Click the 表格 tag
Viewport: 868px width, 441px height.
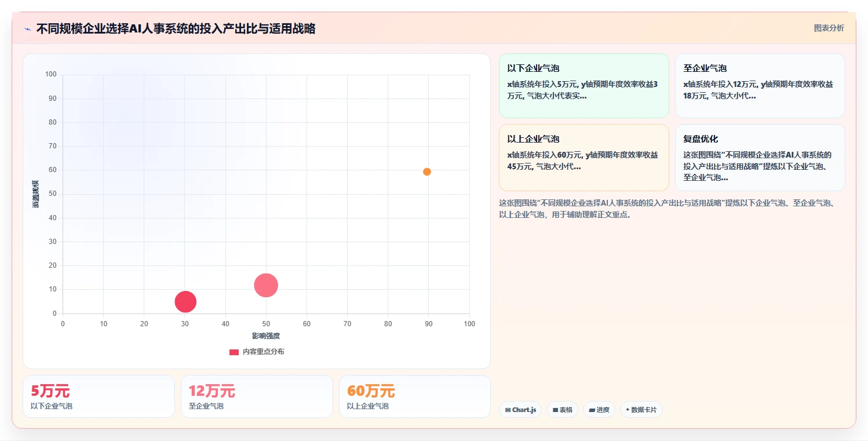pos(562,410)
